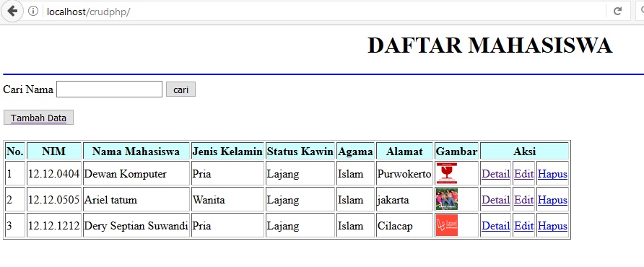The width and height of the screenshot is (644, 267).
Task: Select the Gambar column header
Action: pos(457,151)
